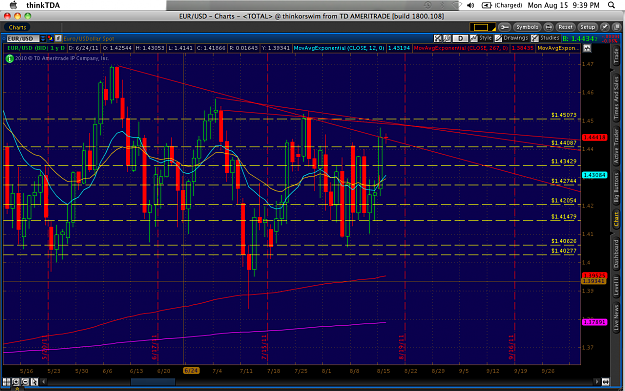Click the scrollbar left arrow
Viewport: 625px width, 391px height.
point(43,382)
